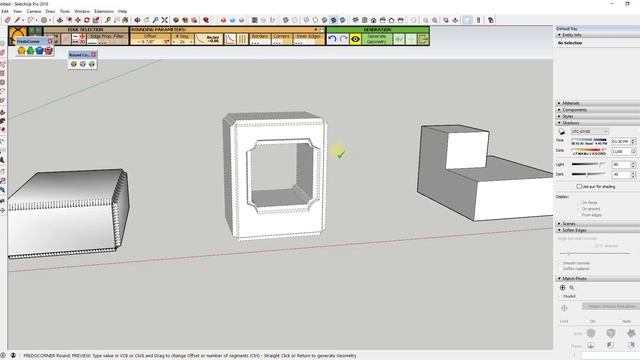Click the Inner Edges option button

tap(309, 39)
